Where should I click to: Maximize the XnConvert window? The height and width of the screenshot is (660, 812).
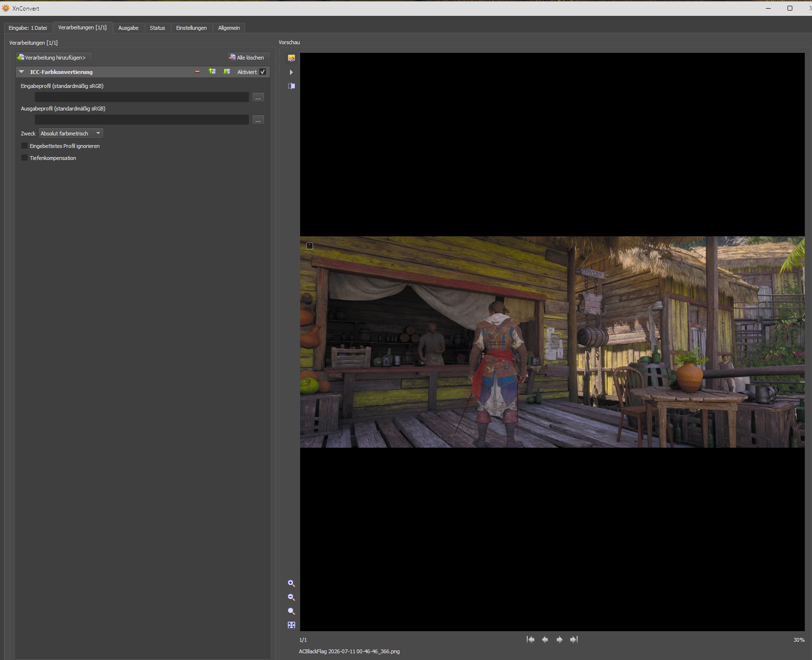coord(790,8)
